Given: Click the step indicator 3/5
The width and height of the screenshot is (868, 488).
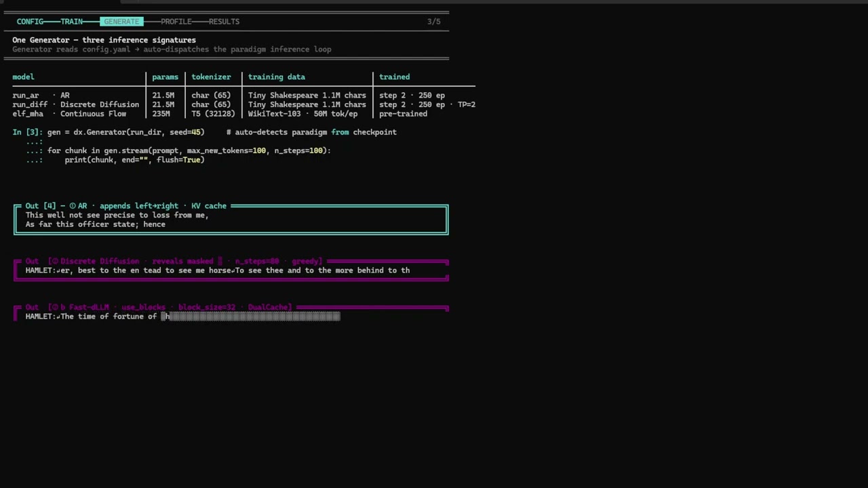Looking at the screenshot, I should (434, 22).
